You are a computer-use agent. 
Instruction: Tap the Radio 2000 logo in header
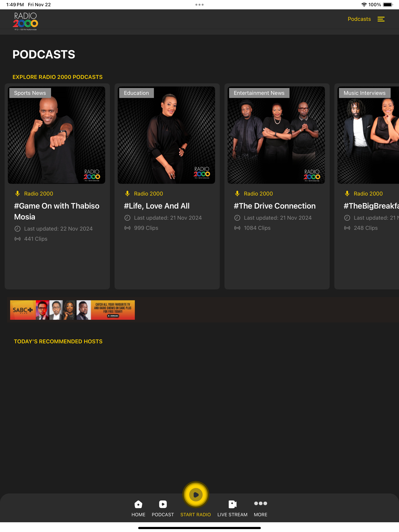coord(25,21)
